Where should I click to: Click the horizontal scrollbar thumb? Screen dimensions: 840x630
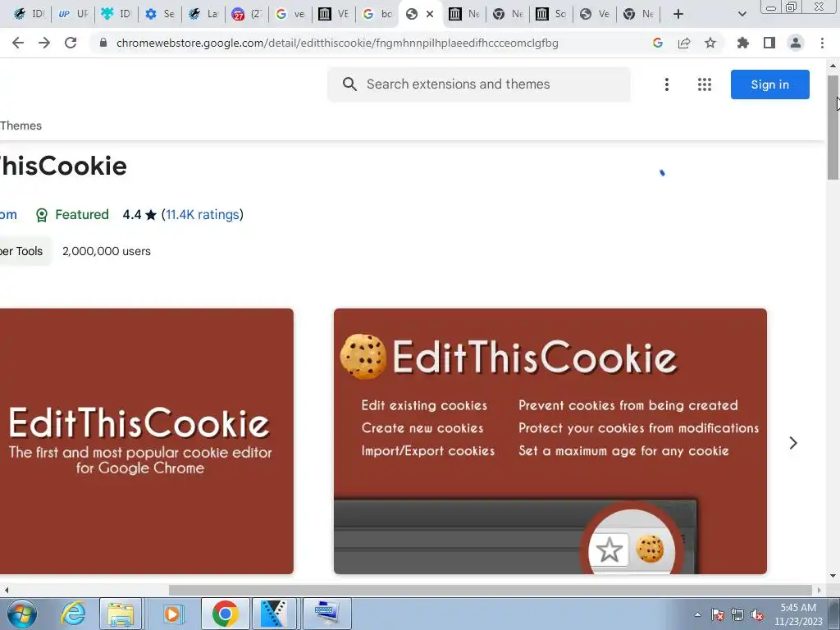coord(491,590)
